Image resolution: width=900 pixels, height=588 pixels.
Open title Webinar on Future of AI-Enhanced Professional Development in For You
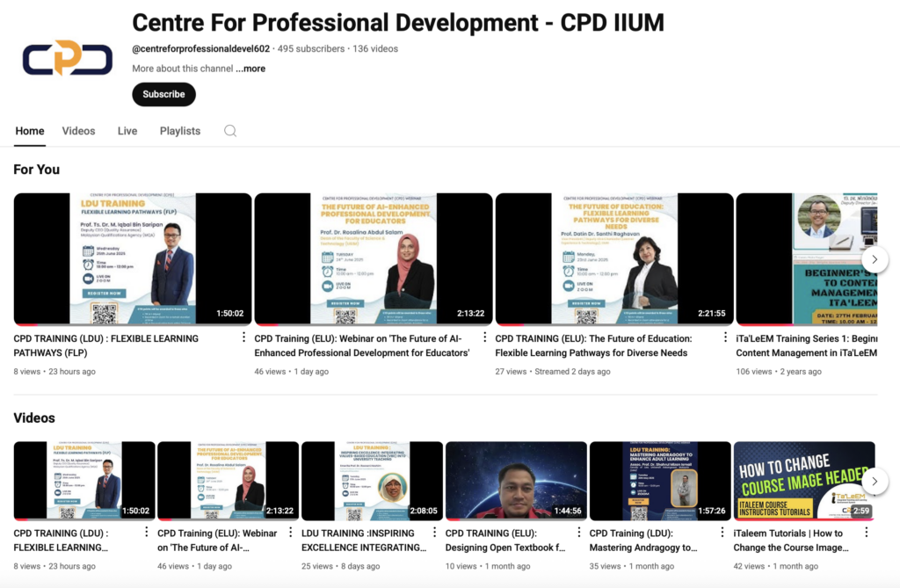click(x=361, y=345)
